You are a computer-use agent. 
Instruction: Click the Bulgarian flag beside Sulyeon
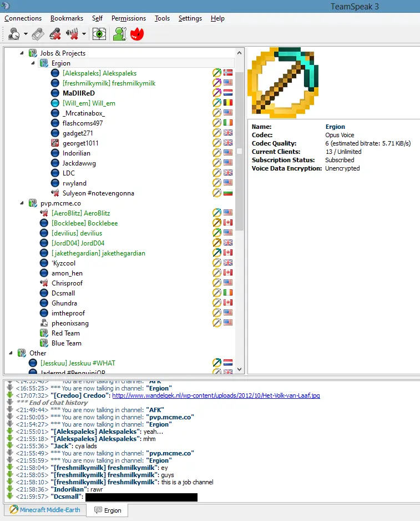(x=228, y=193)
